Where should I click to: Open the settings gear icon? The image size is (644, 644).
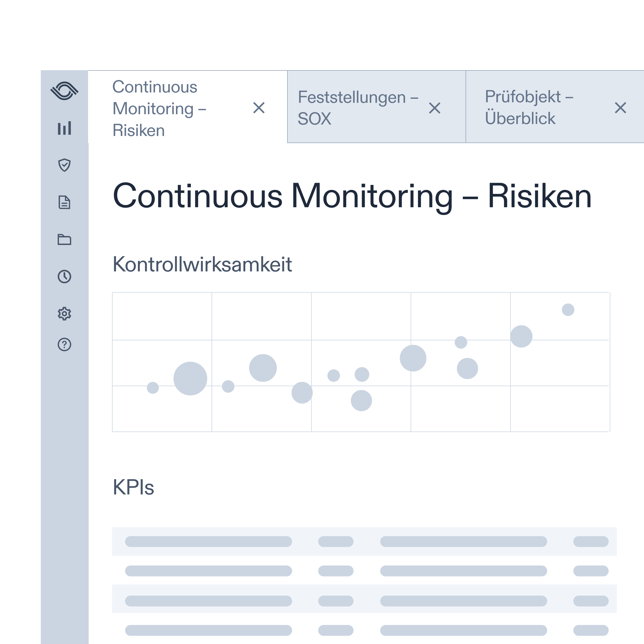65,313
